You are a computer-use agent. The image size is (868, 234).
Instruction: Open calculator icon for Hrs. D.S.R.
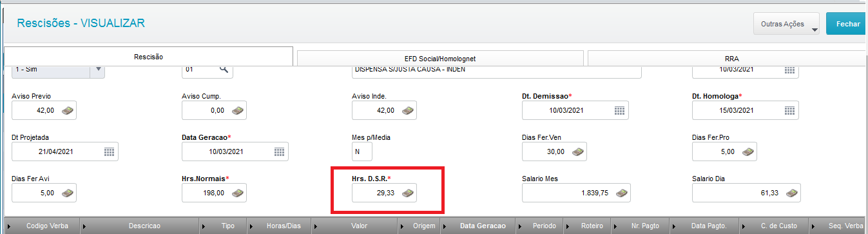click(x=408, y=192)
